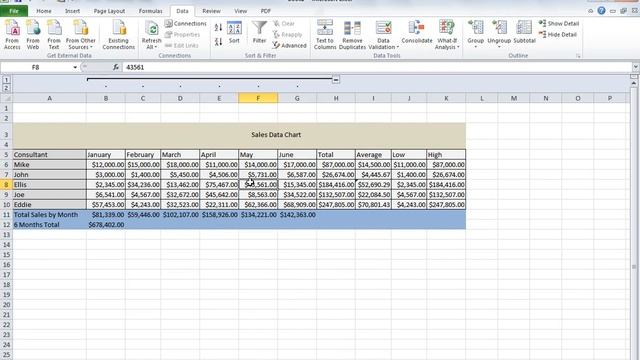640x360 pixels.
Task: Open the File tab
Action: click(x=14, y=11)
